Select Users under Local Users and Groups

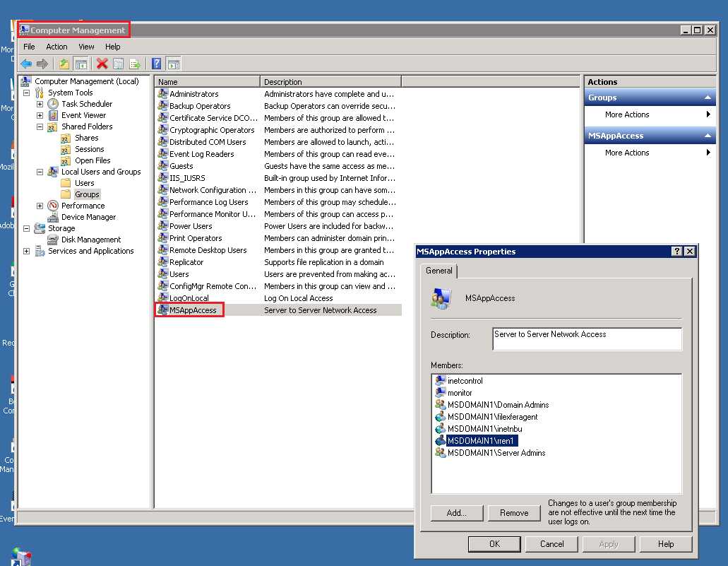coord(85,183)
